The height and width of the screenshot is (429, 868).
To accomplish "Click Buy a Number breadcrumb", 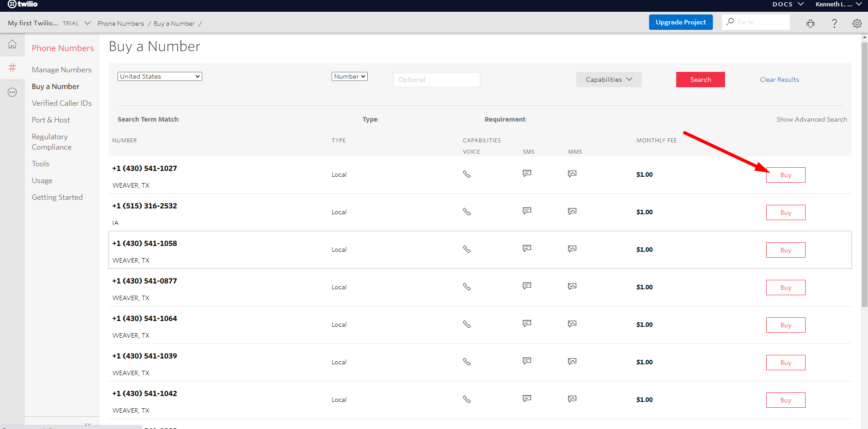I will (174, 24).
